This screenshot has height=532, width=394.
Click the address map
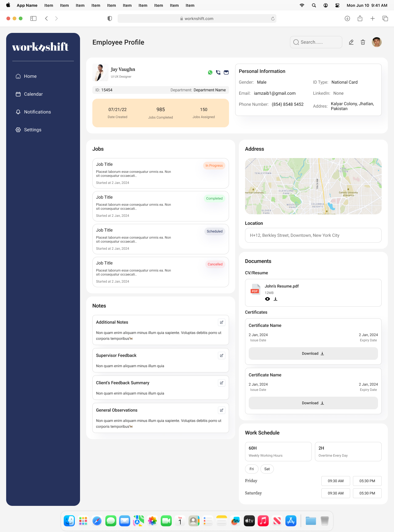coord(313,186)
